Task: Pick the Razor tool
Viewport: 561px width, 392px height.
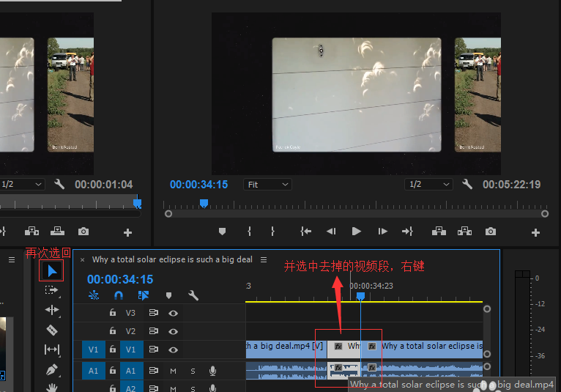Action: click(x=52, y=330)
